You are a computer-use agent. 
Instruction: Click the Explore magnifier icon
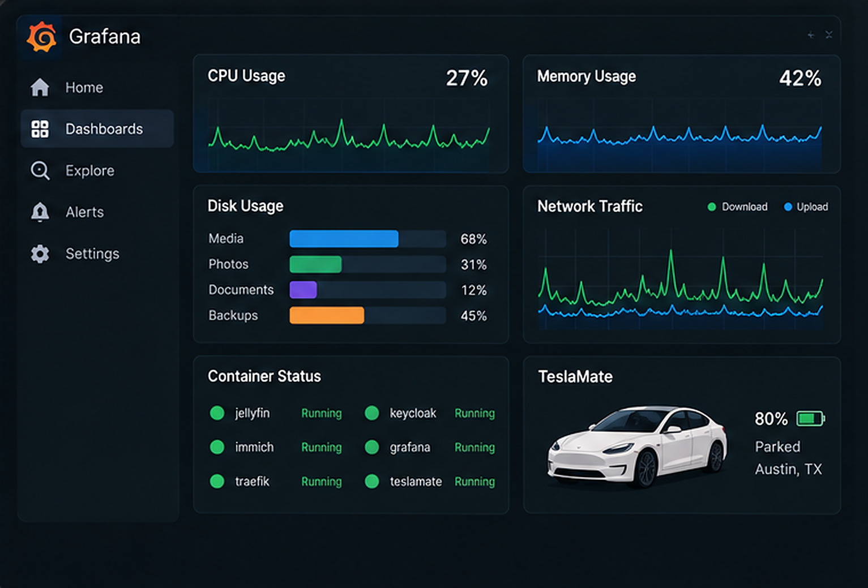point(40,170)
